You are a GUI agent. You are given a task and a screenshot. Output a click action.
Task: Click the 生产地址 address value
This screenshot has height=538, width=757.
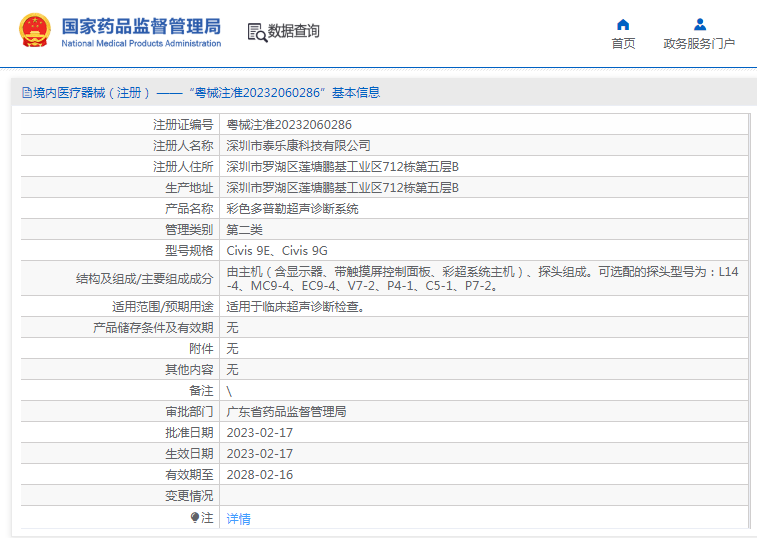[342, 187]
